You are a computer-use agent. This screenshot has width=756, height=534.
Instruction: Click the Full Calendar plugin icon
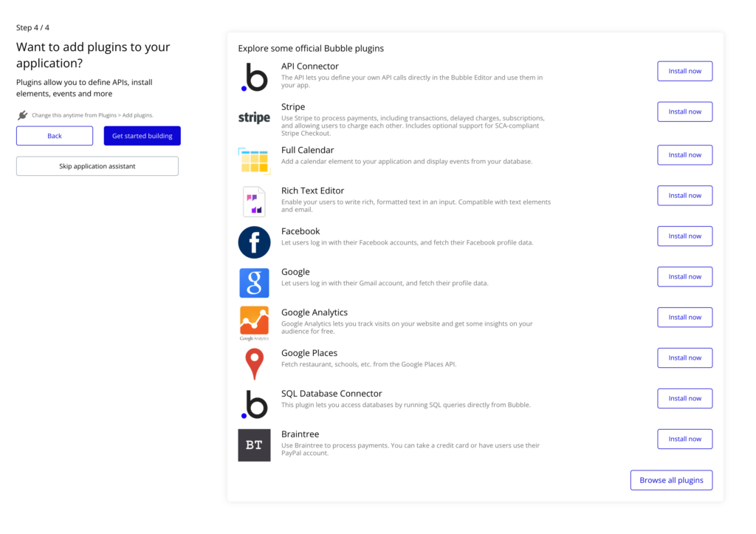click(254, 160)
